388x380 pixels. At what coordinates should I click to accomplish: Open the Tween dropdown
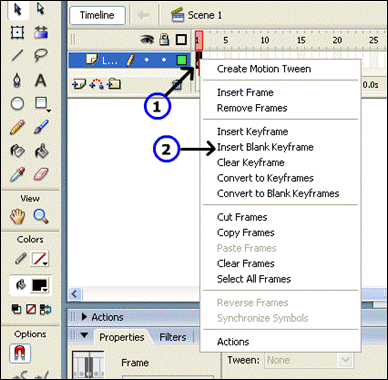pos(309,360)
